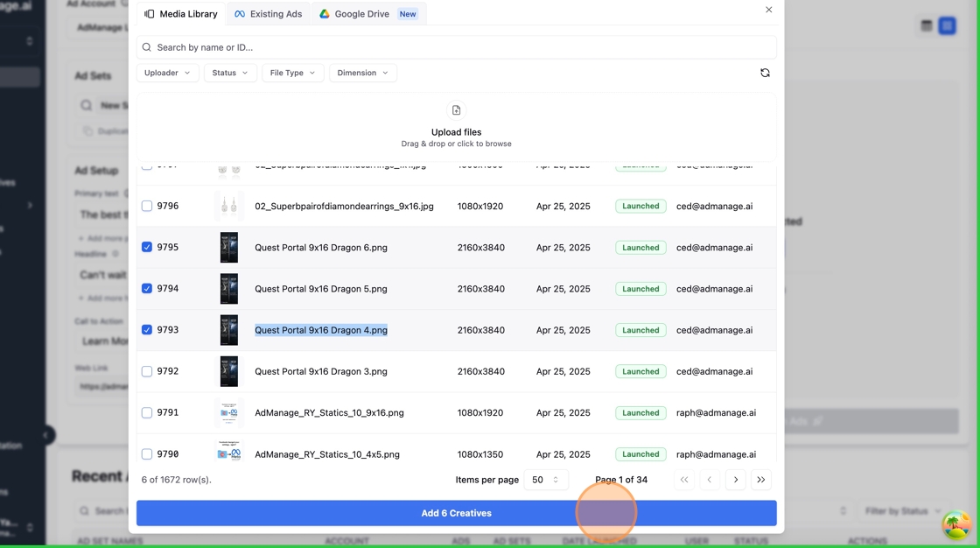The height and width of the screenshot is (548, 980).
Task: Open thumbnail of AdManage_RY_Statics_10_9x16
Action: tap(228, 412)
